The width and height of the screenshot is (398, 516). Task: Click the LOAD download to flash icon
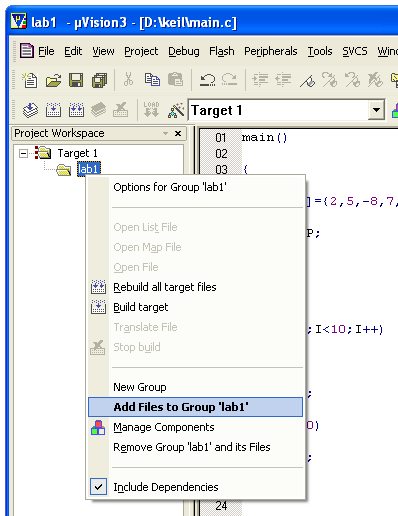tap(151, 110)
